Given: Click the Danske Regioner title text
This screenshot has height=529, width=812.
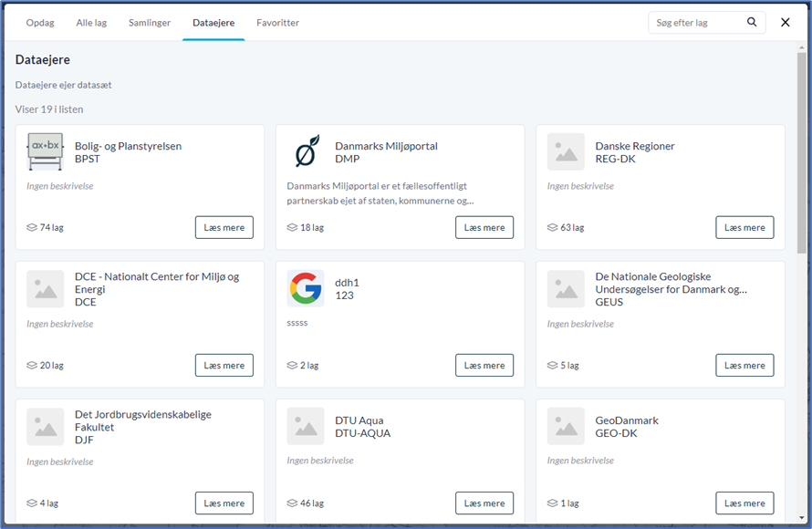Looking at the screenshot, I should click(x=635, y=146).
